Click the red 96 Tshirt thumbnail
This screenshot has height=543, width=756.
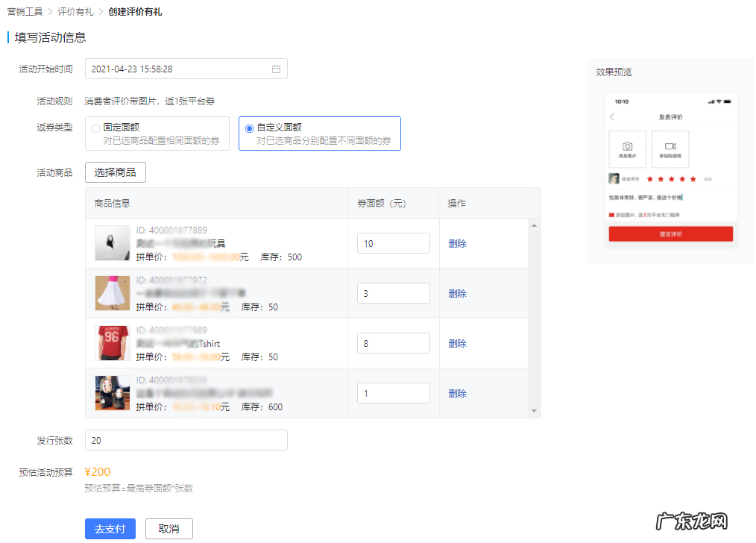point(113,343)
